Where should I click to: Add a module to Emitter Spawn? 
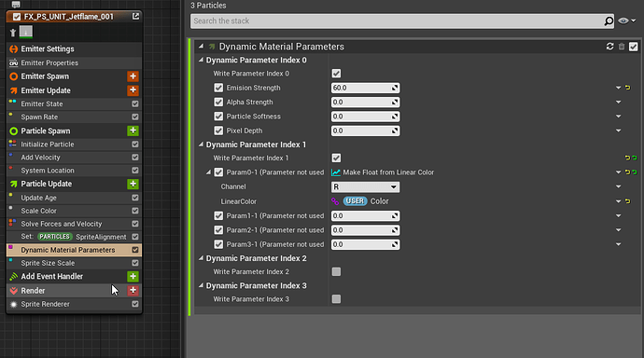(133, 76)
